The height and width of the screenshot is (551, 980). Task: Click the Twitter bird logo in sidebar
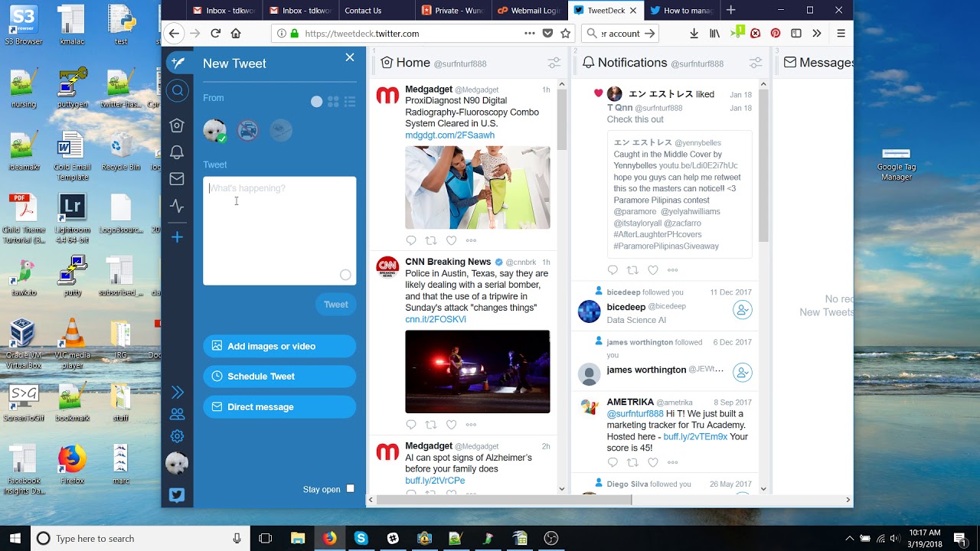pyautogui.click(x=177, y=495)
